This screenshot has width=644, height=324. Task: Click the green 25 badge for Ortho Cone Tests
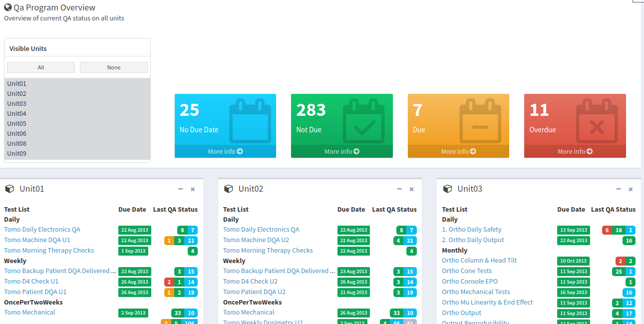pyautogui.click(x=619, y=272)
